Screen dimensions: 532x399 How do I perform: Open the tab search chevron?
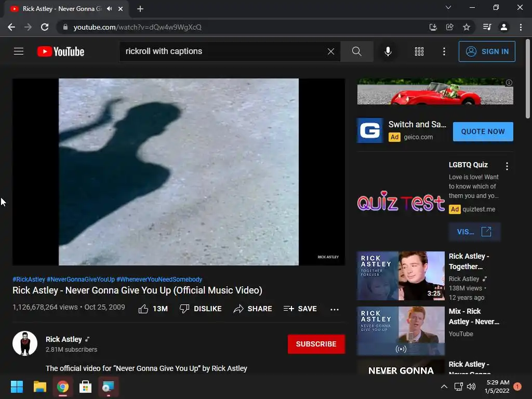[x=448, y=7]
